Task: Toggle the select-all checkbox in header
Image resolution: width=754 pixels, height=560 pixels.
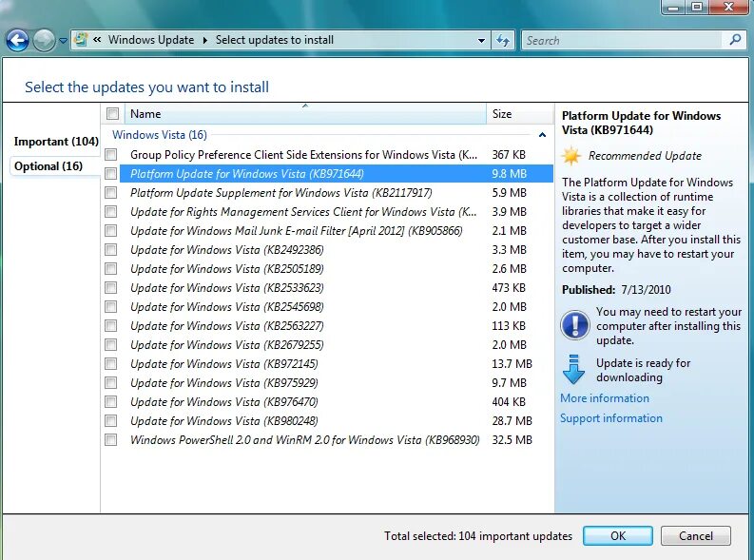Action: (x=112, y=114)
